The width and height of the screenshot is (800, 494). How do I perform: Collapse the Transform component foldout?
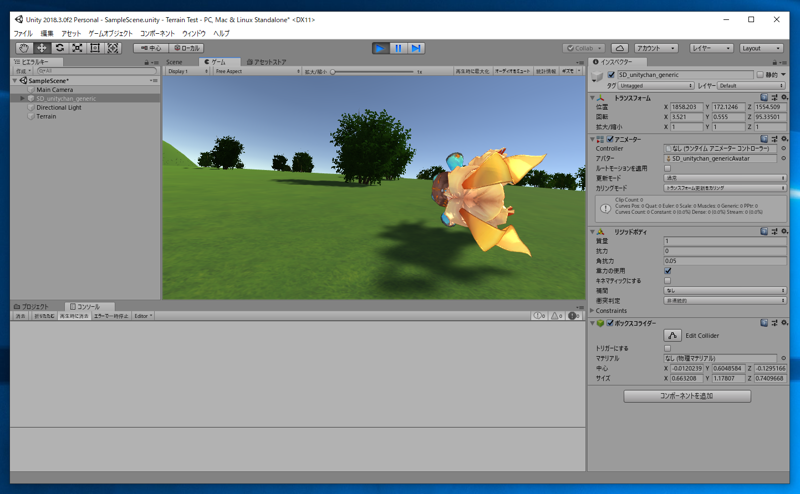pyautogui.click(x=592, y=97)
